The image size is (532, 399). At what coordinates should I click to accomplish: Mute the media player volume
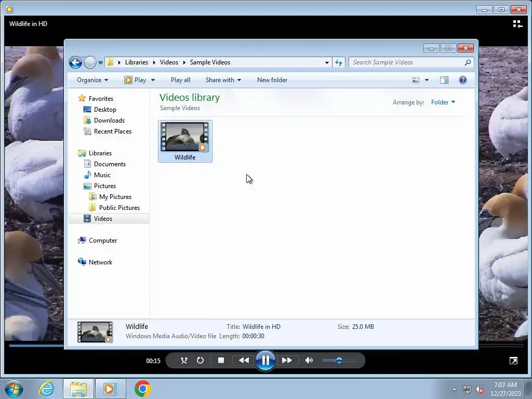coord(309,361)
